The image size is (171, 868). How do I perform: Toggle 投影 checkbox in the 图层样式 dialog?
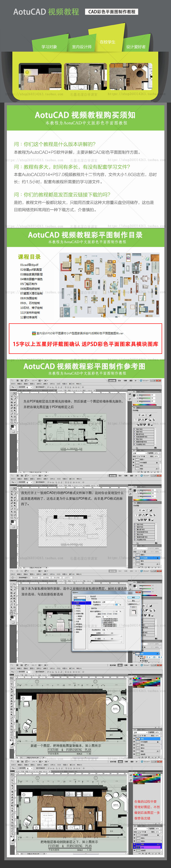tap(75, 603)
